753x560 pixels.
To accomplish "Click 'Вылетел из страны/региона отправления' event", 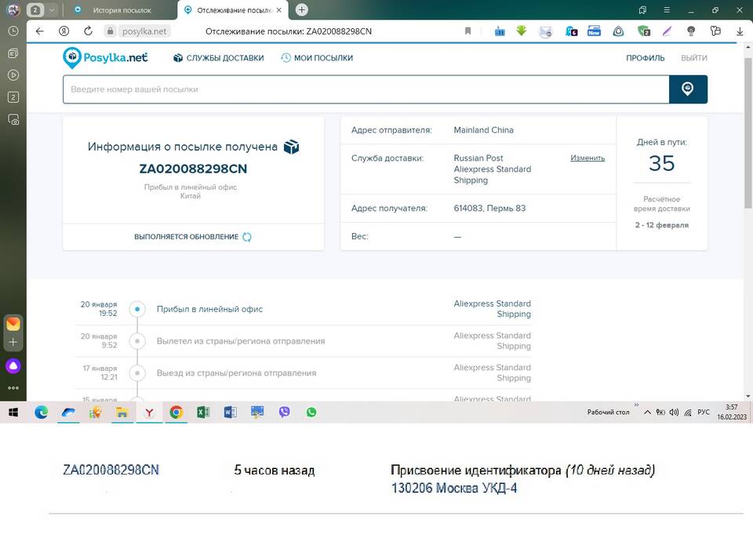I will pos(241,341).
